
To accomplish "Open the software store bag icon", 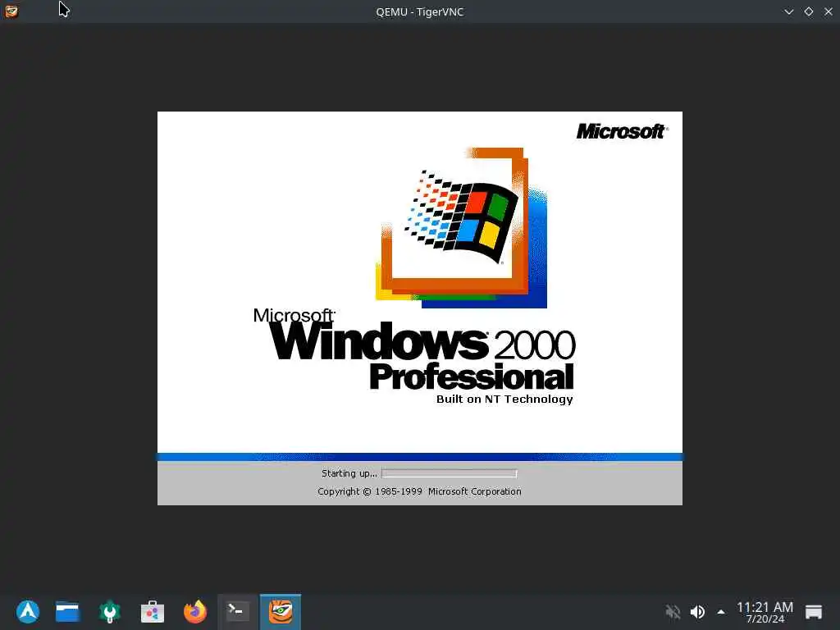I will 152,611.
